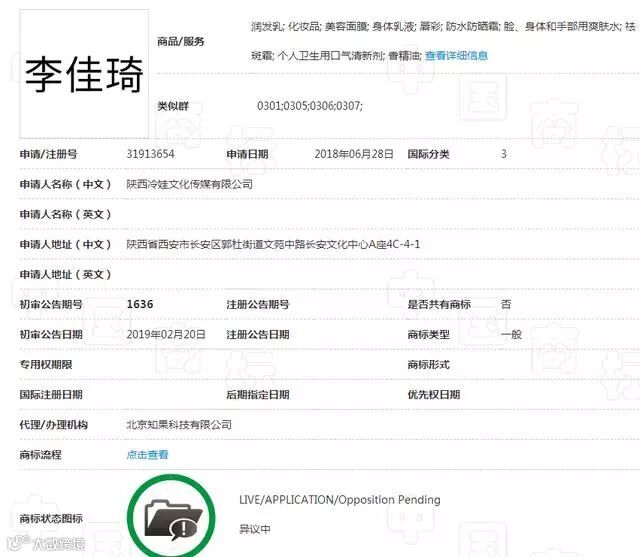
Task: Click the 申请人名称（英文） label
Action: click(65, 214)
